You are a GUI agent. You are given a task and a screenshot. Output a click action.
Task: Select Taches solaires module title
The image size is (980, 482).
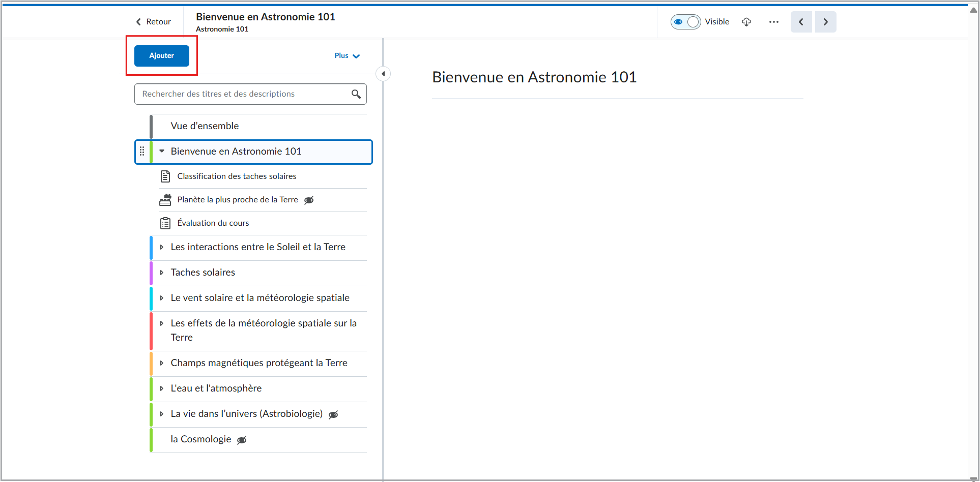(203, 273)
